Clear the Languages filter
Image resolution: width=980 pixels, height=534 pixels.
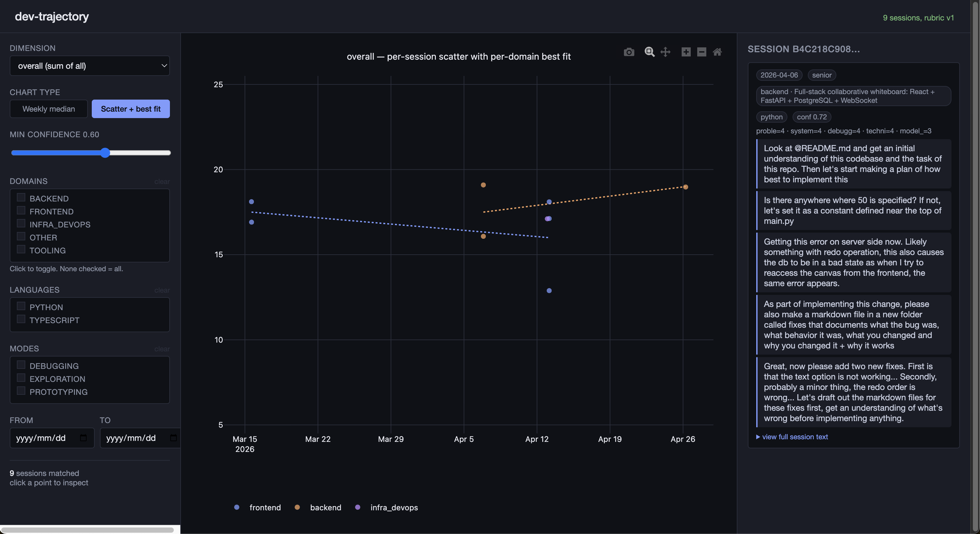click(162, 290)
